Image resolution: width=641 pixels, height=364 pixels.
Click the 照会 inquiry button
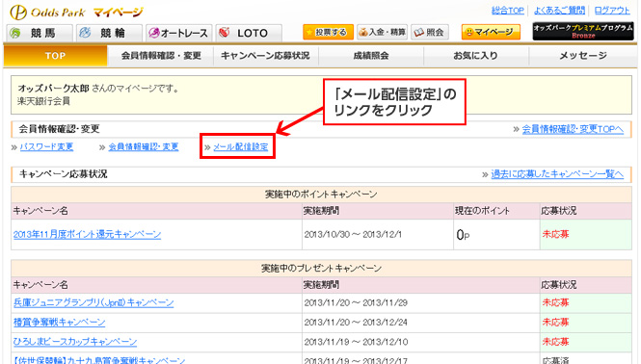tap(430, 32)
